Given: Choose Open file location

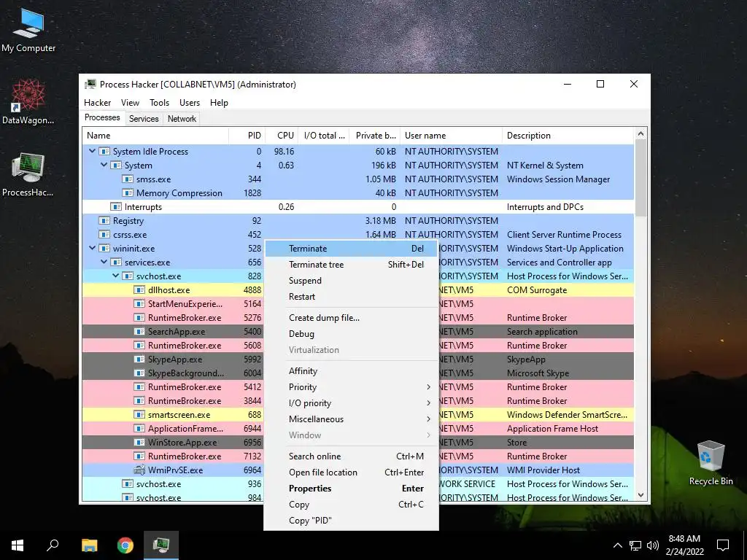Looking at the screenshot, I should 351,472.
